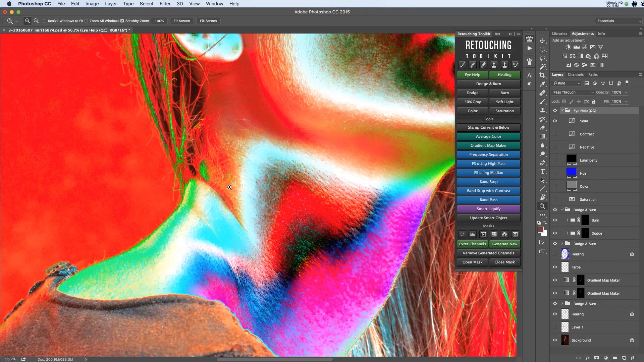
Task: Switch to the Channels tab
Action: tap(576, 74)
